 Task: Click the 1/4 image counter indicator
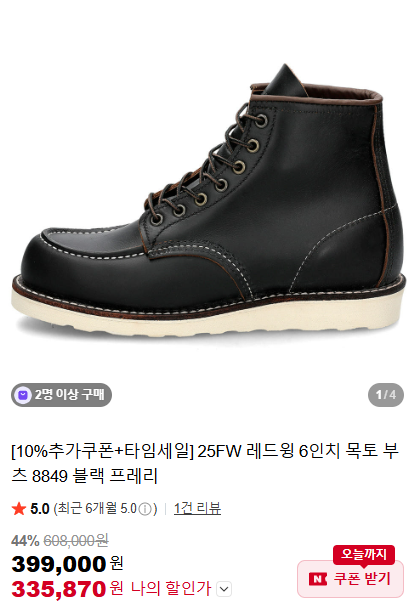tap(386, 395)
